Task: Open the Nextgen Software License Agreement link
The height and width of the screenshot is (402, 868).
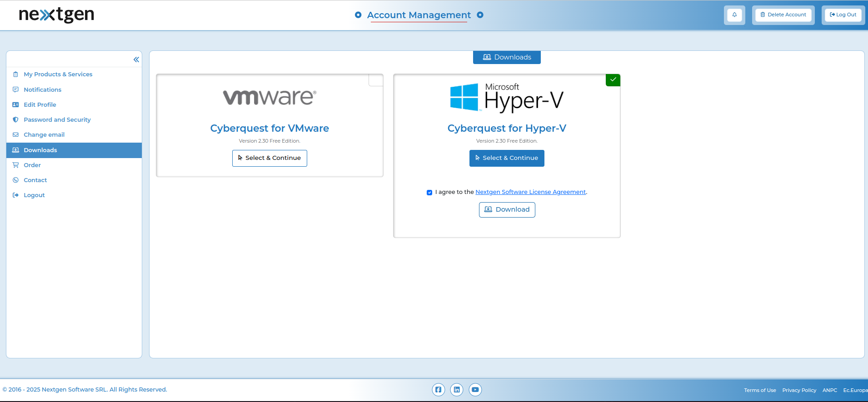Action: pyautogui.click(x=530, y=192)
